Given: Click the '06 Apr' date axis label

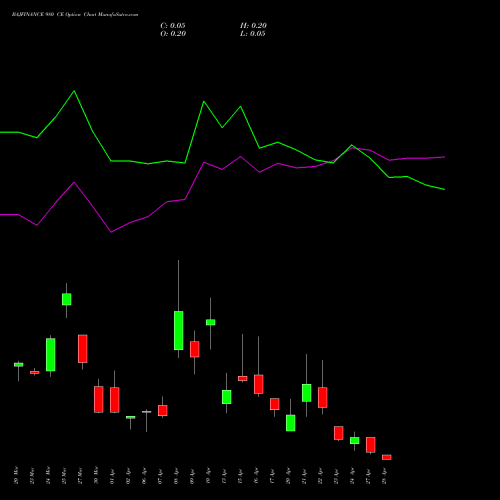Looking at the screenshot, I should (144, 476).
